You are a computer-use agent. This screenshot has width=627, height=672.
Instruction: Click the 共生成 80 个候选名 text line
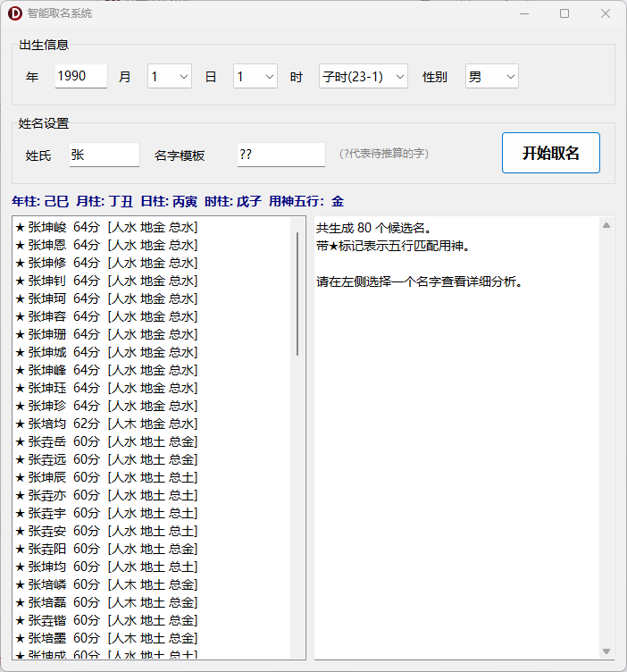click(x=374, y=228)
